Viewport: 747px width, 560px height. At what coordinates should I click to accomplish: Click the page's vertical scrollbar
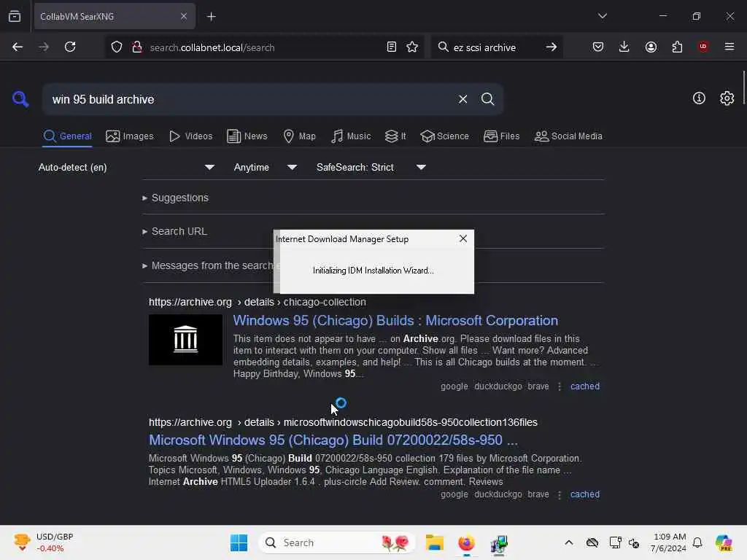click(743, 88)
